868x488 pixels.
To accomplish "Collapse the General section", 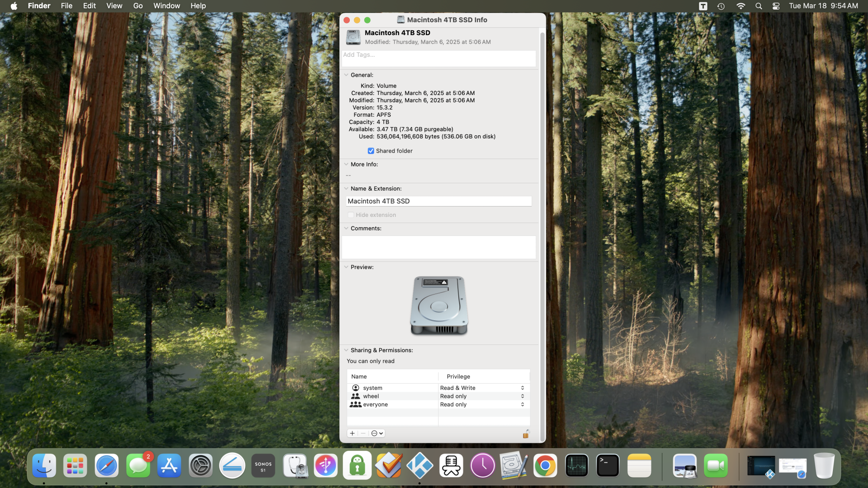I will [x=346, y=75].
